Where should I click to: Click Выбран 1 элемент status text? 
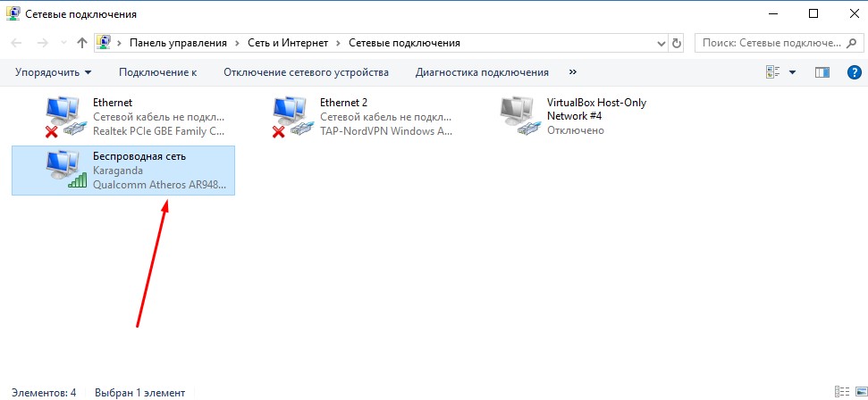coord(140,393)
